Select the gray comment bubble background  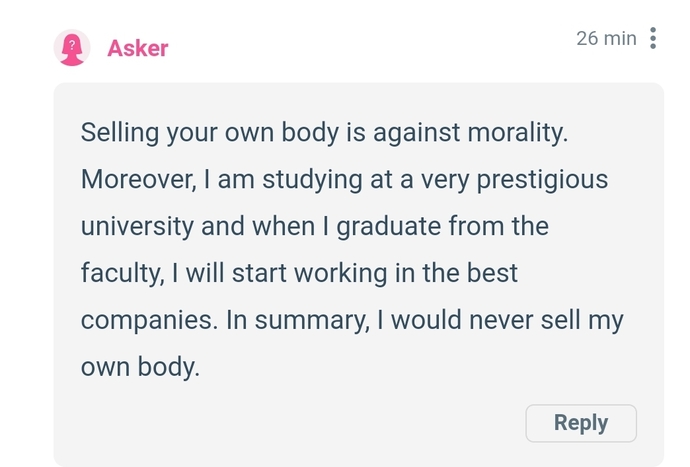[359, 274]
